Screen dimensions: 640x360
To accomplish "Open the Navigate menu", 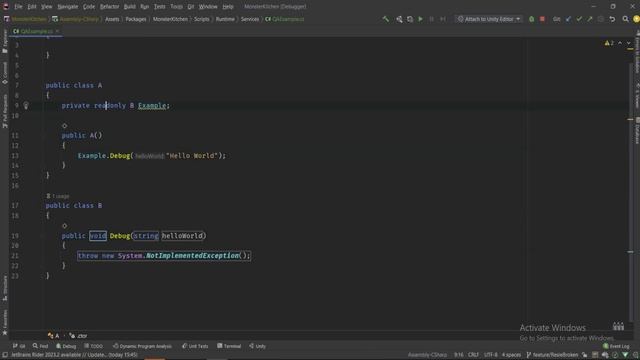I will tap(68, 7).
